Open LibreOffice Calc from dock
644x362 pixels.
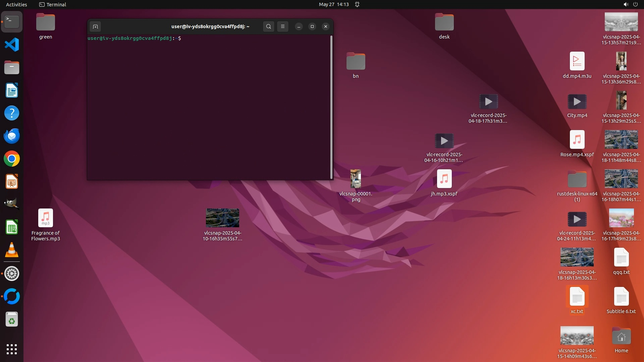(x=12, y=228)
